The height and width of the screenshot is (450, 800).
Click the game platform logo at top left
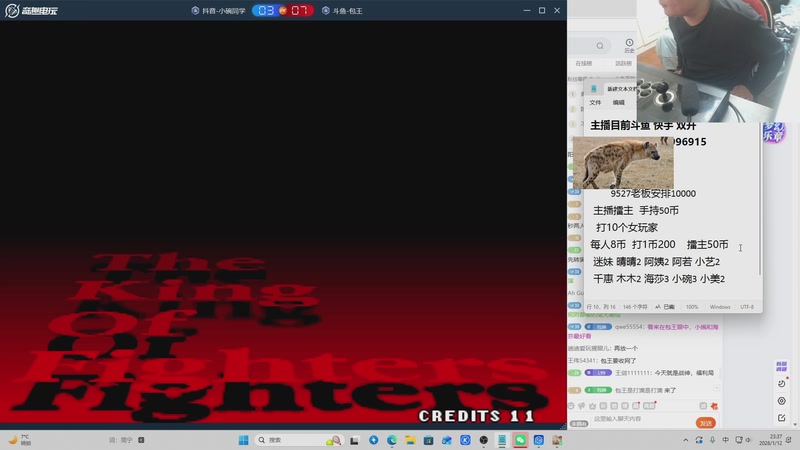click(32, 10)
